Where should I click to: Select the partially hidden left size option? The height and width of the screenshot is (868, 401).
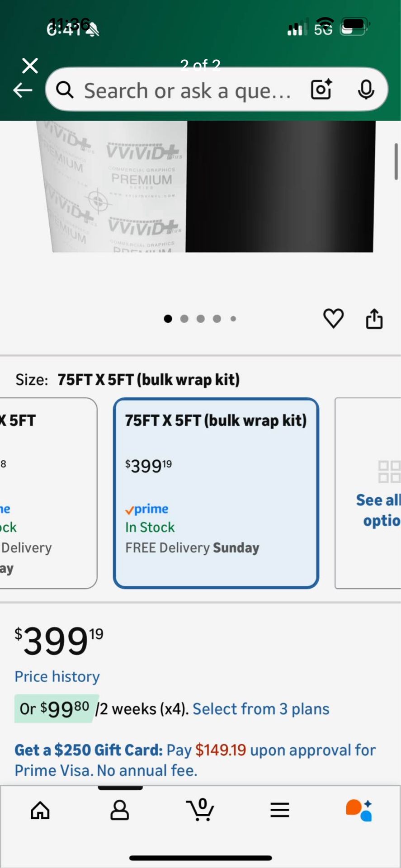pos(45,493)
